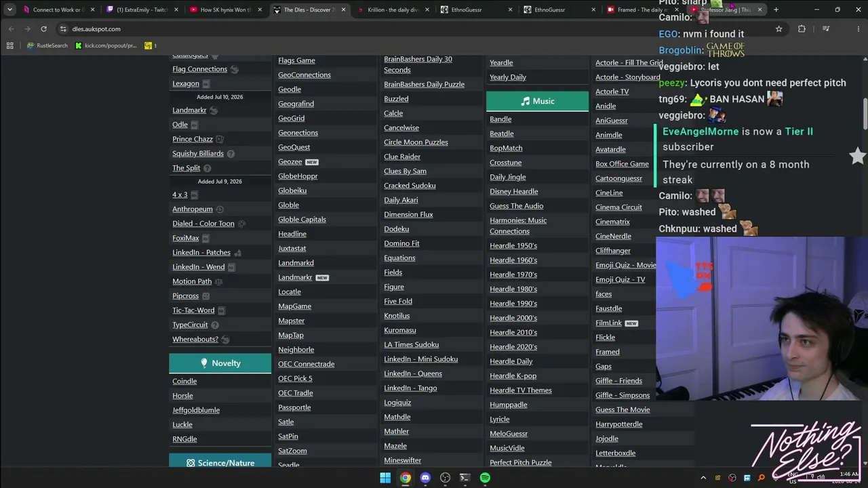The image size is (868, 488).
Task: Click the 'Added Jul 10, 2026' label
Action: (220, 97)
